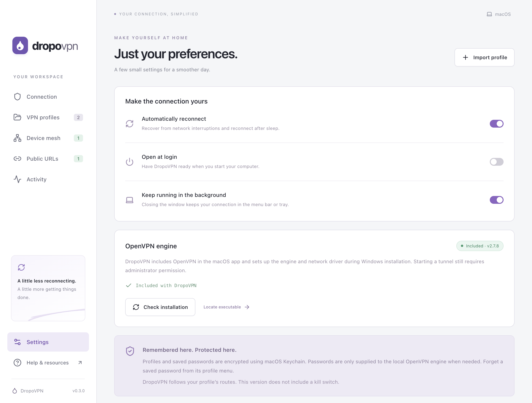Enable the Open at login toggle

(497, 162)
